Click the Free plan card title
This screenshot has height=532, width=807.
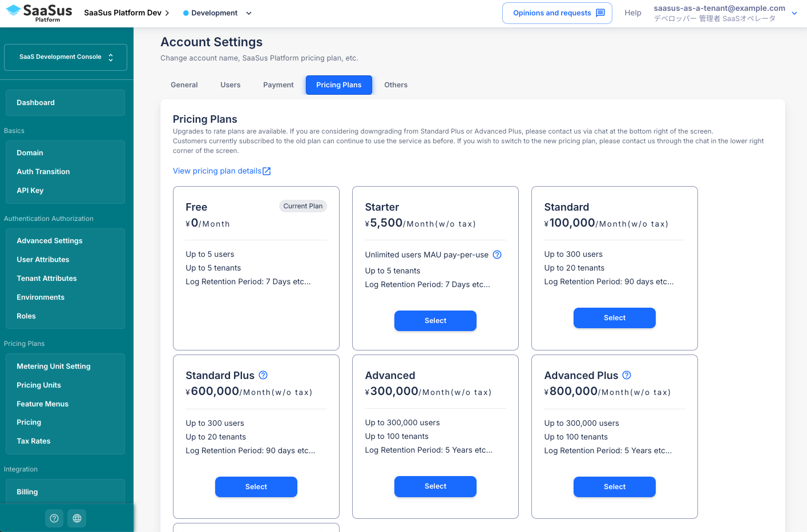point(196,207)
